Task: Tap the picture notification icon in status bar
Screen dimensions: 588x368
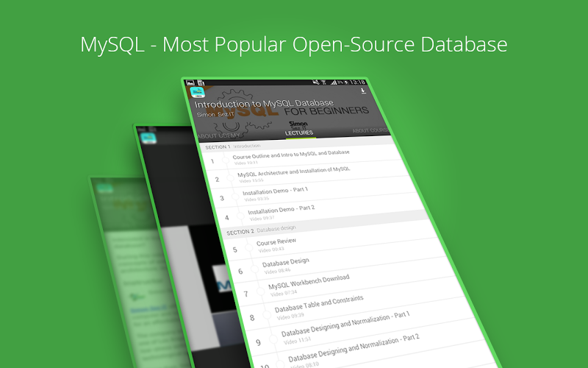Action: point(190,82)
